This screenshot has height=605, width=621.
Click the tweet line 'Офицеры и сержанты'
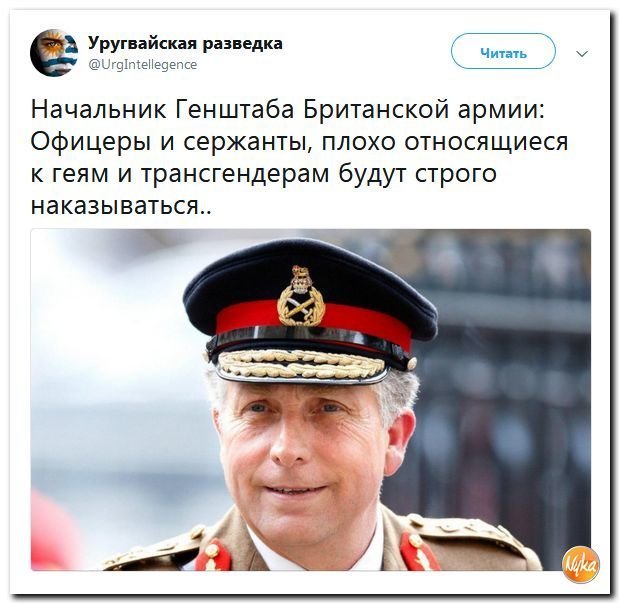pos(299,141)
